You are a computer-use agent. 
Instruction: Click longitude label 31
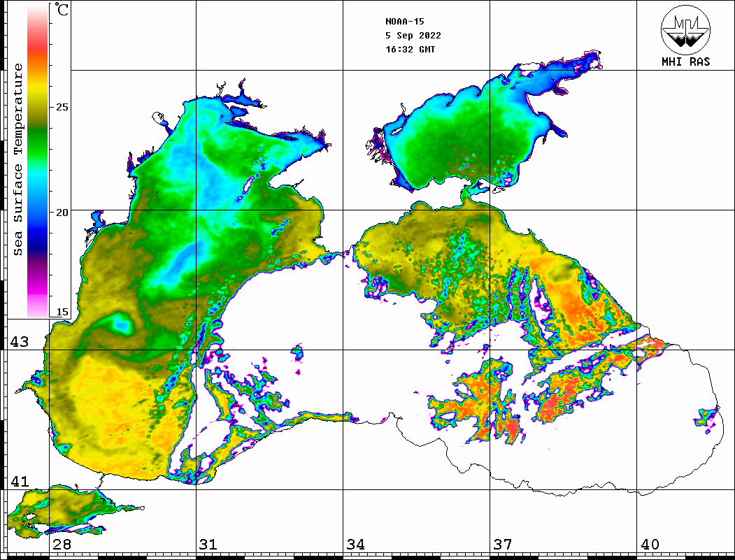208,545
